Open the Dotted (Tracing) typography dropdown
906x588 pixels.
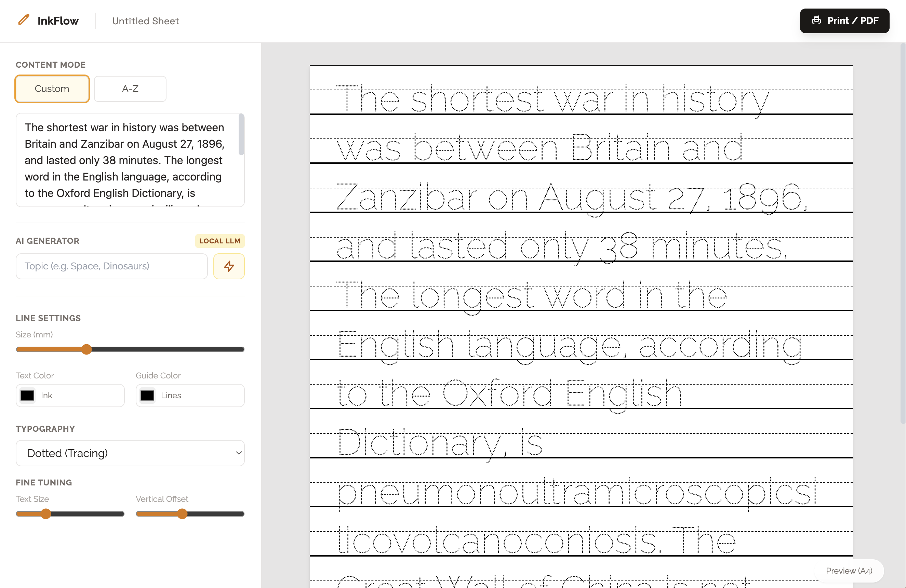pos(130,453)
